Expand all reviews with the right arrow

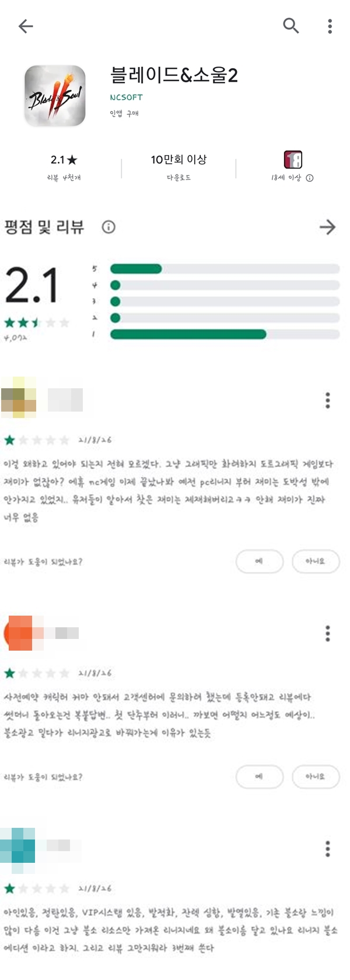[328, 227]
